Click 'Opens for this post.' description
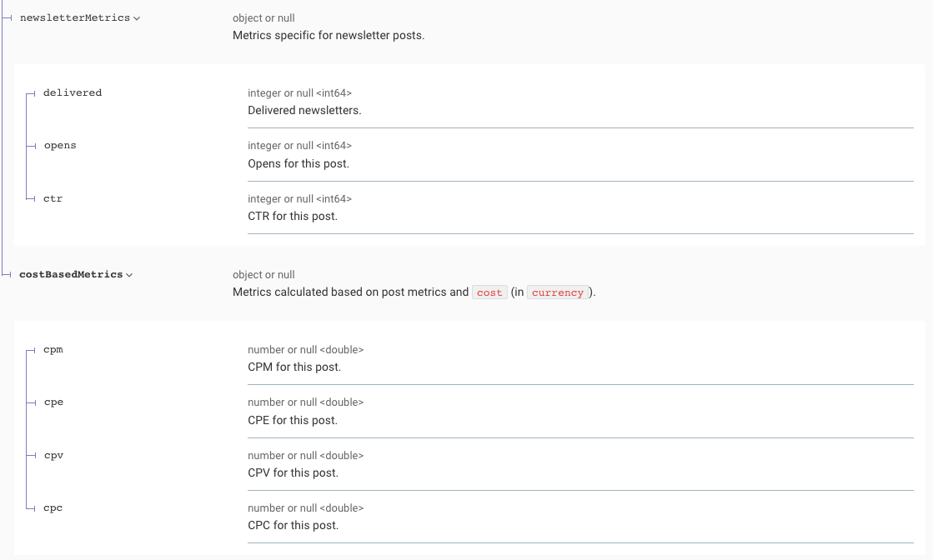933x560 pixels. [298, 163]
